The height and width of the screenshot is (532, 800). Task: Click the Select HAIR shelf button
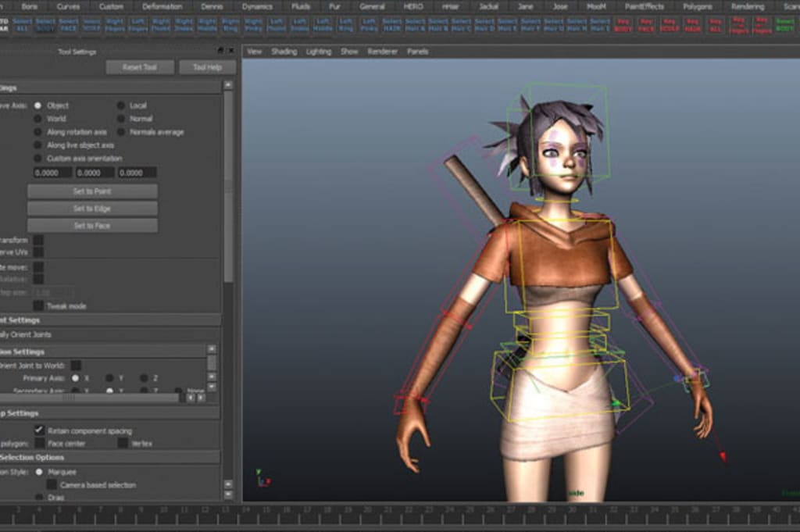pos(392,24)
